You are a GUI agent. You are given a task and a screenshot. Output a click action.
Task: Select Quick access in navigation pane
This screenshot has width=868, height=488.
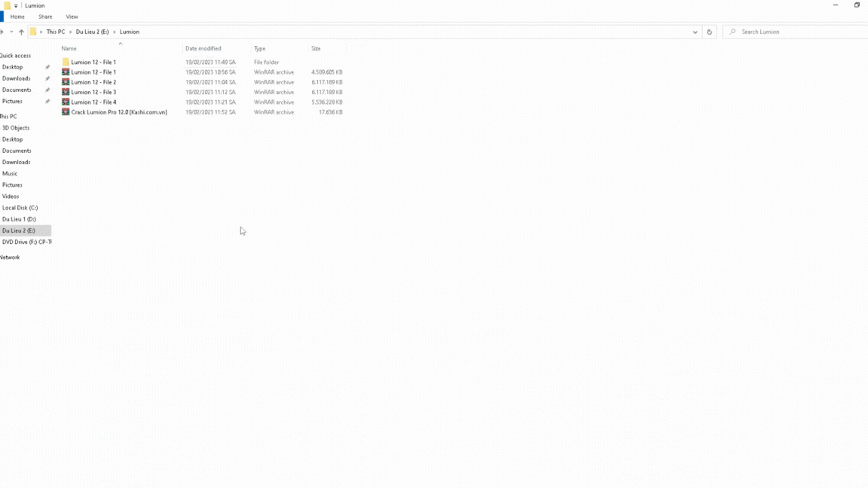click(16, 55)
